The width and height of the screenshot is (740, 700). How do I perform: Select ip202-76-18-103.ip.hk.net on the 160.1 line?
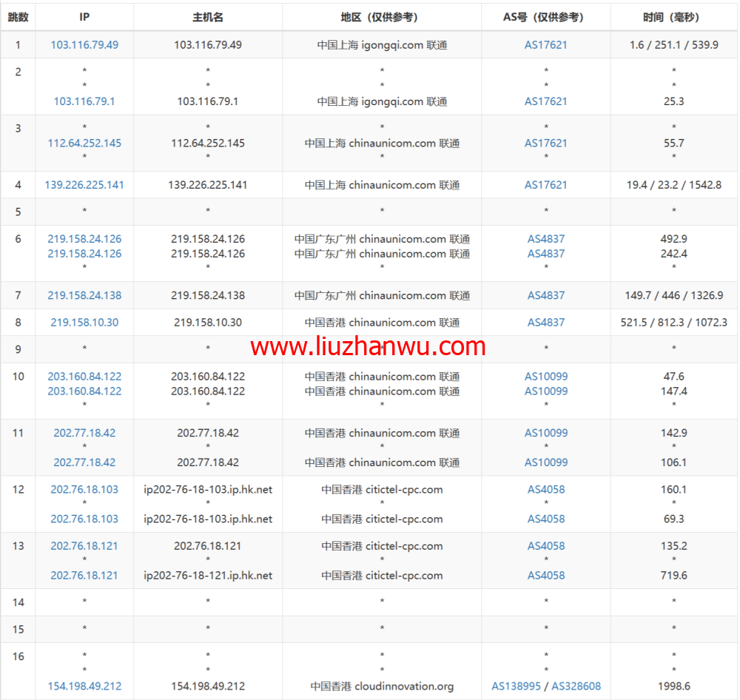(x=208, y=489)
